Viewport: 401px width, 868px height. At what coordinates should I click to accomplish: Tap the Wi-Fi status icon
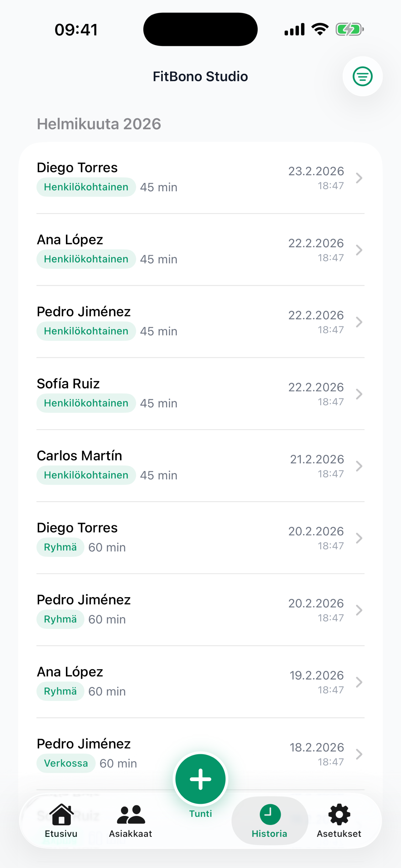pos(320,29)
